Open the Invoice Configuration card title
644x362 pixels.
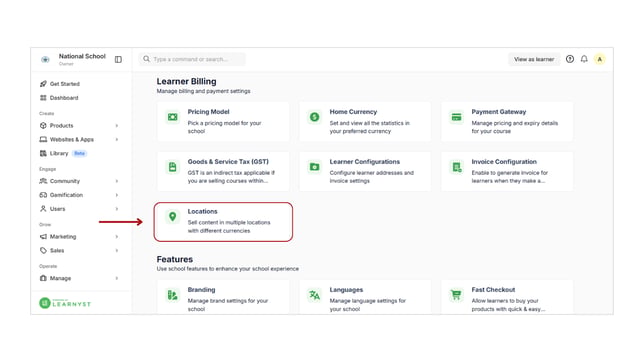coord(504,161)
